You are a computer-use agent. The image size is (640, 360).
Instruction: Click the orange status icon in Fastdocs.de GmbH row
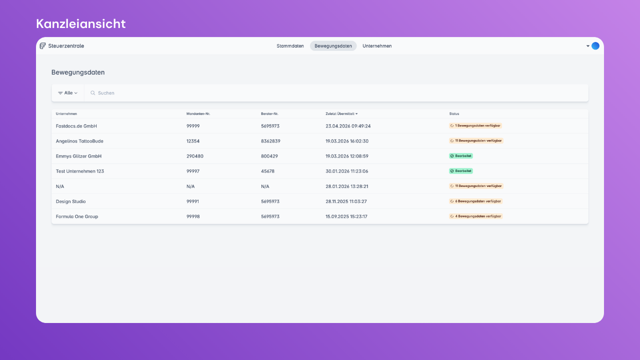[452, 126]
